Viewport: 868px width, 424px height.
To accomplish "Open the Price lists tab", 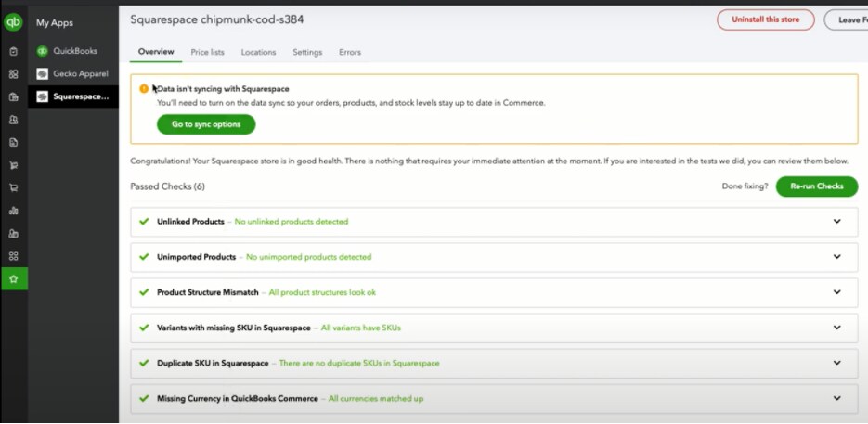I will 208,52.
